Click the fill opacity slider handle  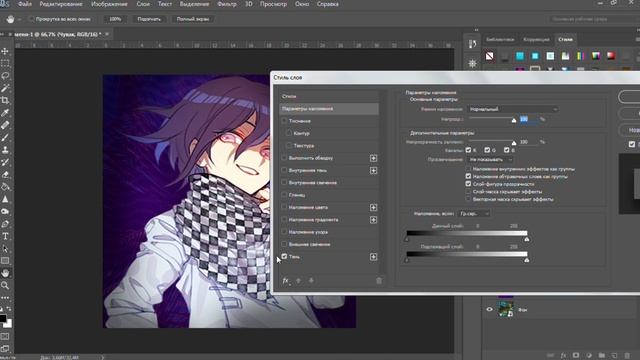click(514, 143)
